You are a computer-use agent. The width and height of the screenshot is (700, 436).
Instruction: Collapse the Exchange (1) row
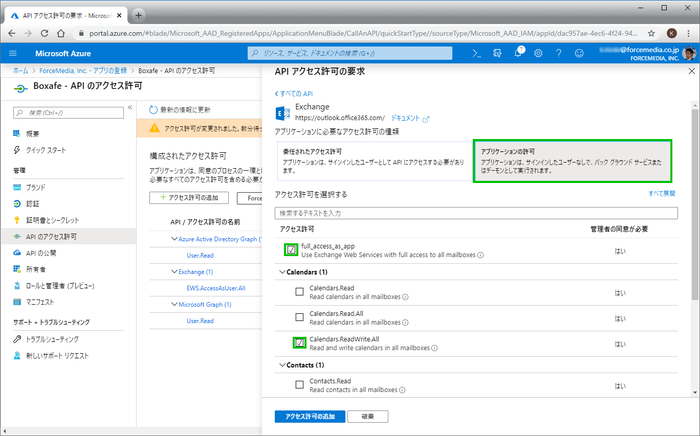click(175, 271)
